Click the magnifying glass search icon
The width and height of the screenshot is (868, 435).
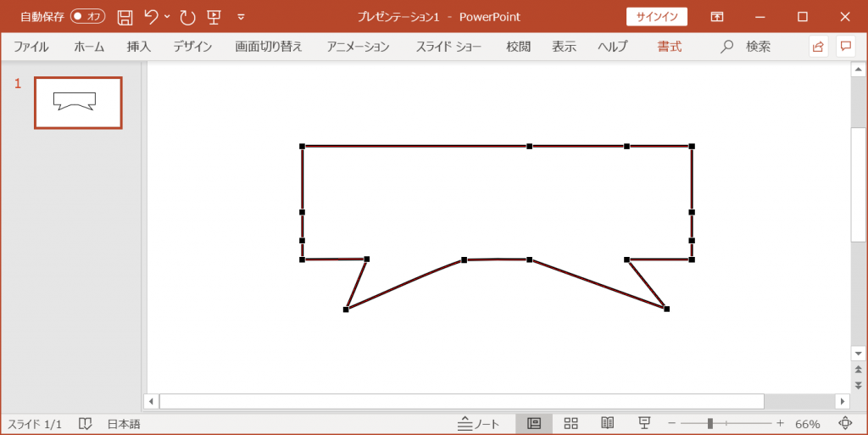click(726, 47)
